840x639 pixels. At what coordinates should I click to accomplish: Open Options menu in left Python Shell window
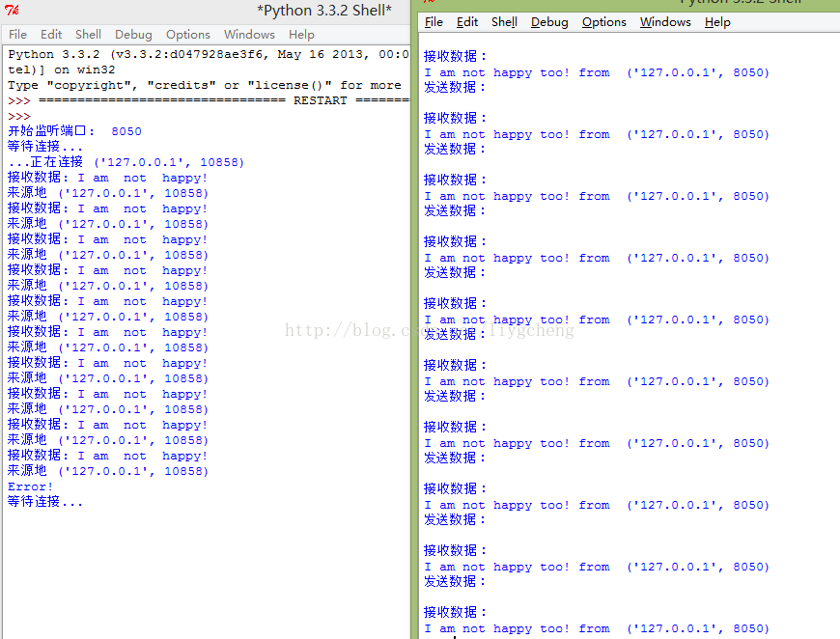pyautogui.click(x=188, y=35)
